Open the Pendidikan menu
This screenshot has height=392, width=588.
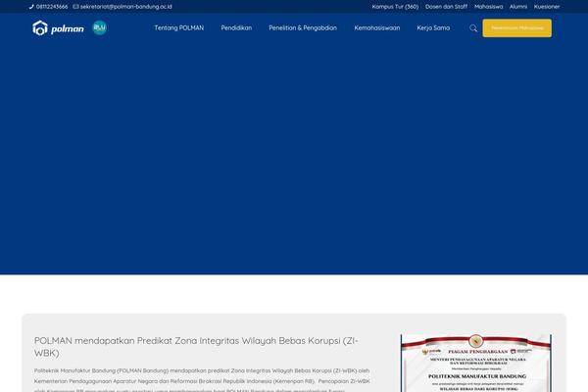click(x=236, y=27)
